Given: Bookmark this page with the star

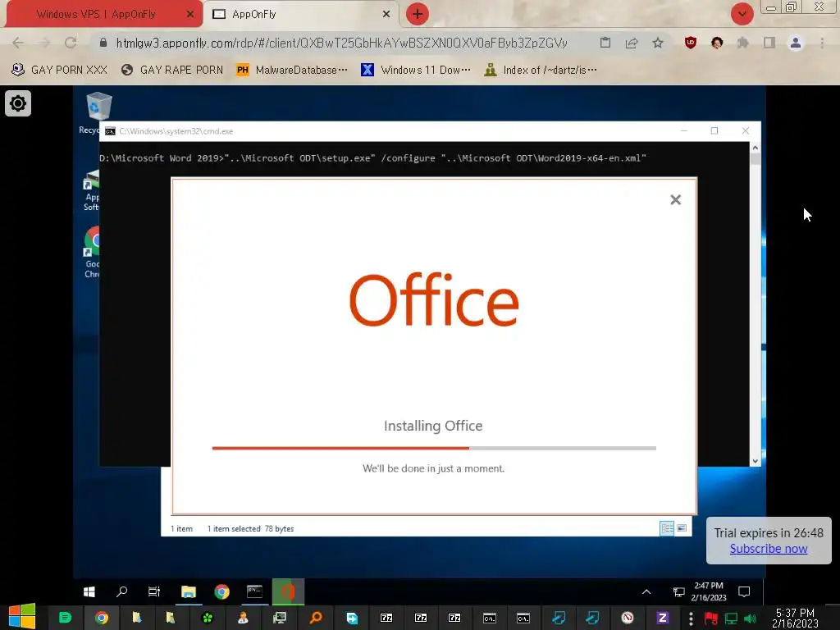Looking at the screenshot, I should pos(658,43).
